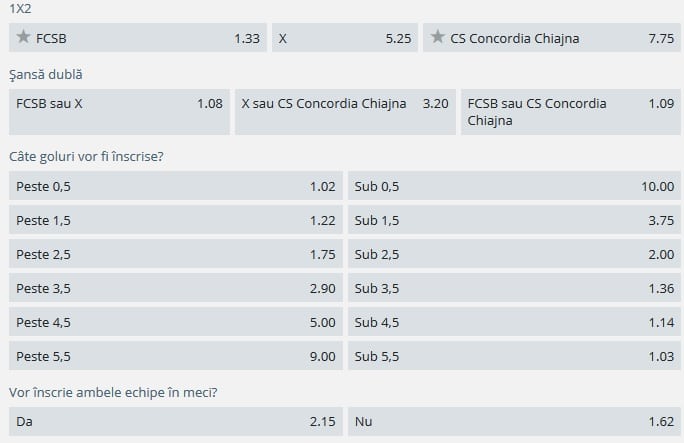Bet on Sub 2,5 at 2.00
This screenshot has width=684, height=443.
coord(514,254)
